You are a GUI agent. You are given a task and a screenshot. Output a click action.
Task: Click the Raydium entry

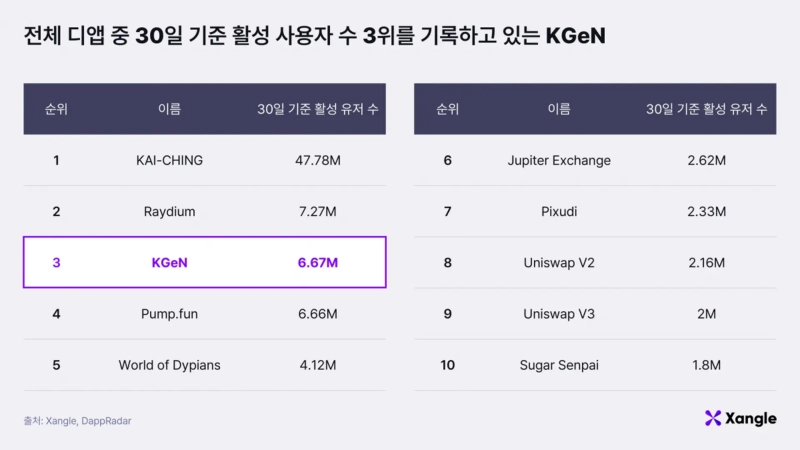(x=170, y=211)
